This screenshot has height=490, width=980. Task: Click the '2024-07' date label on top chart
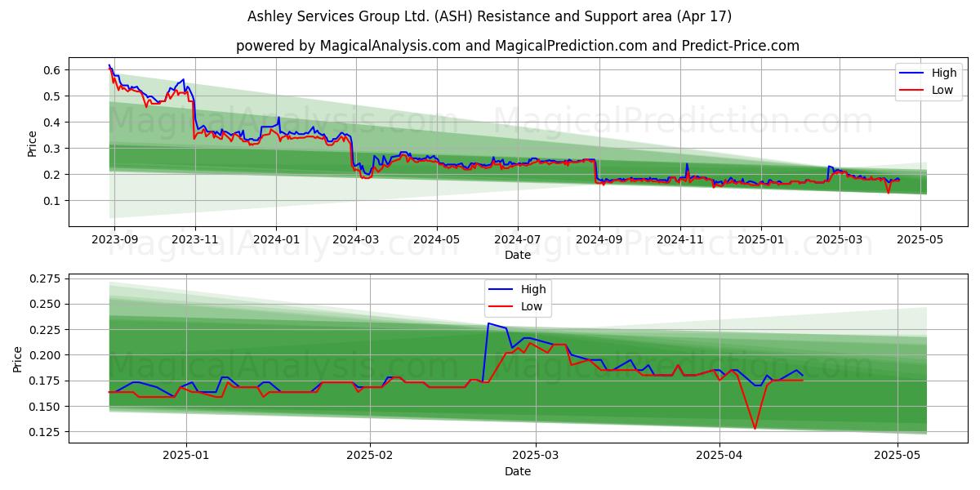point(517,239)
